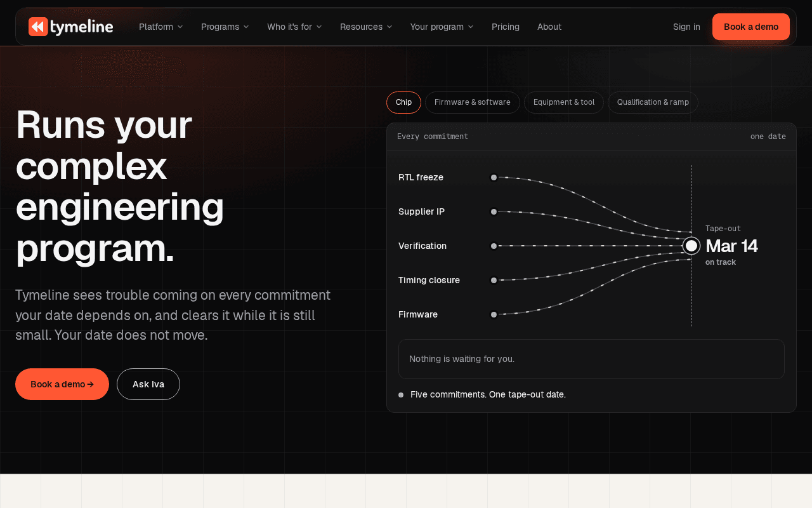Click the Every commitment header text

tap(433, 137)
